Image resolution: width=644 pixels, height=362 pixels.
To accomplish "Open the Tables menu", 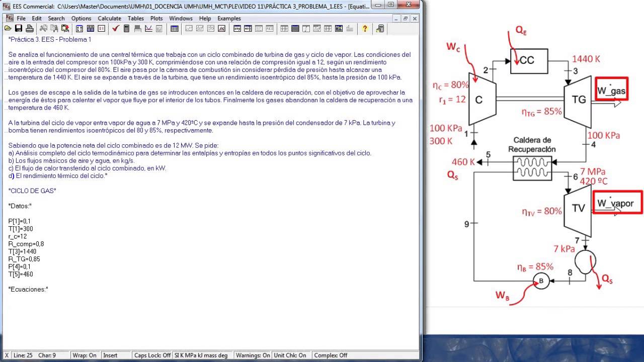I will [136, 18].
